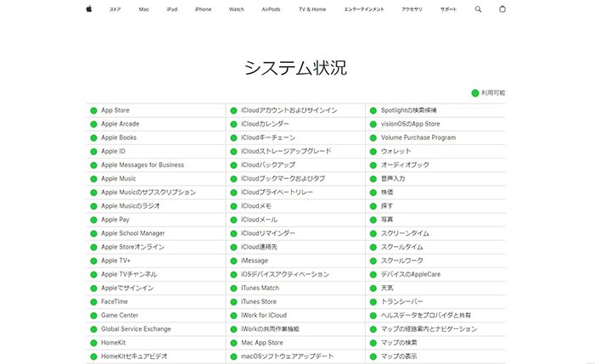Image resolution: width=595 pixels, height=364 pixels.
Task: Click the green dot beside FaceTime
Action: click(93, 302)
